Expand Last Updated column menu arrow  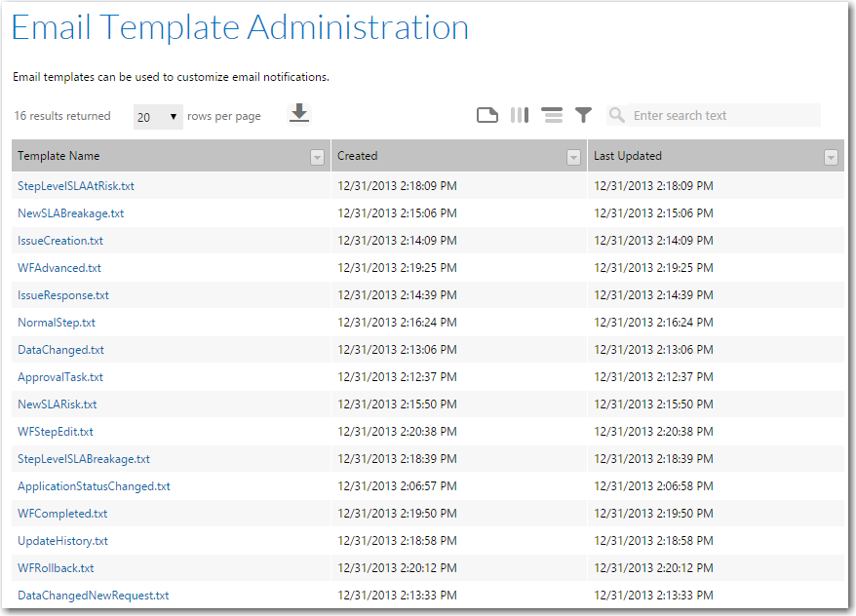pyautogui.click(x=831, y=157)
